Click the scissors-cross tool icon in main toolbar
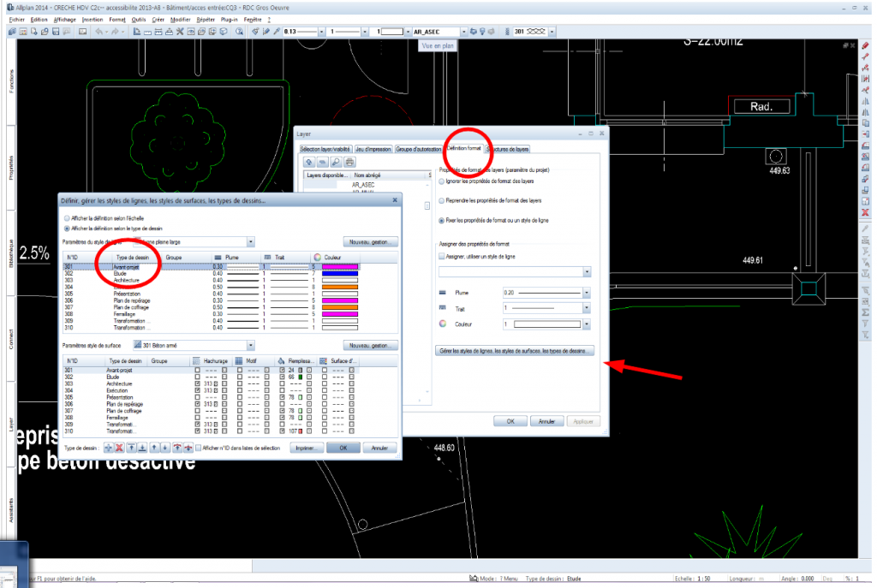 (x=180, y=32)
